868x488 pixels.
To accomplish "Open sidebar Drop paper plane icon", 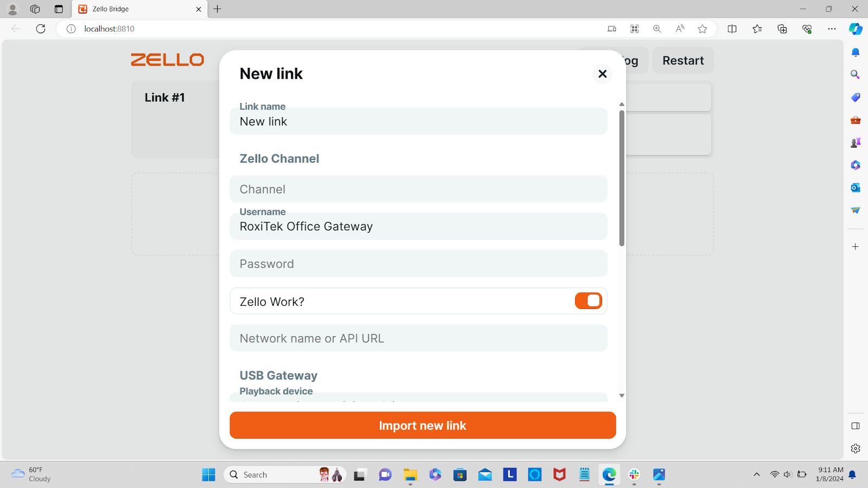I will pos(856,210).
